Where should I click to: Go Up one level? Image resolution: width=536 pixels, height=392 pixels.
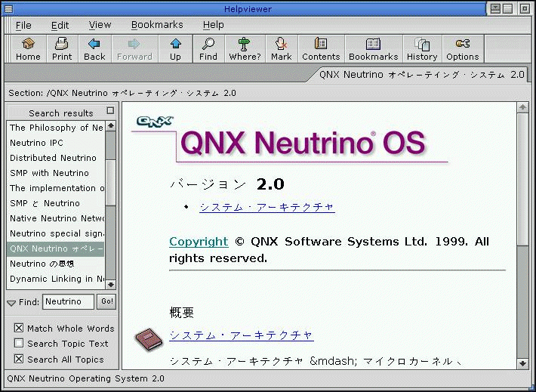175,49
